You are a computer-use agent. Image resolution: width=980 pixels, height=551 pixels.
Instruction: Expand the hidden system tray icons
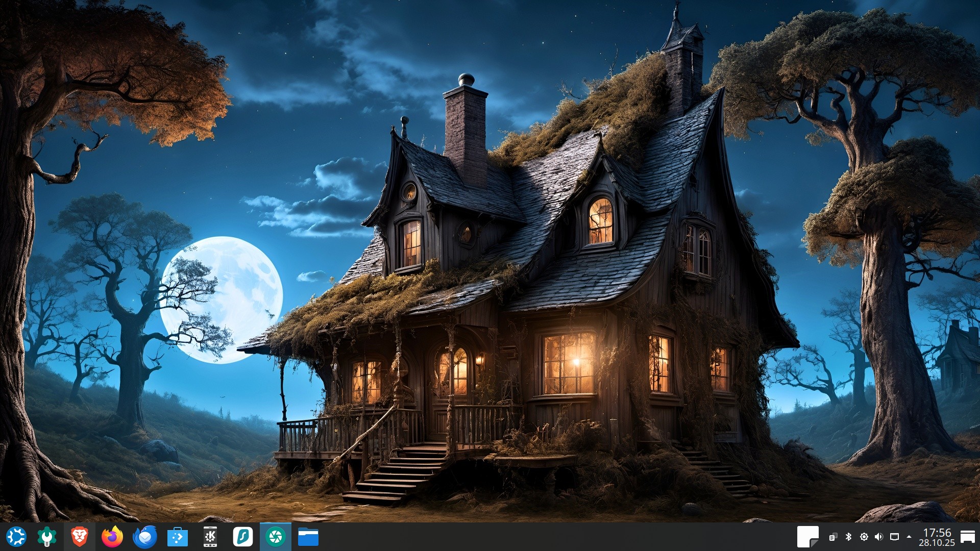click(909, 537)
